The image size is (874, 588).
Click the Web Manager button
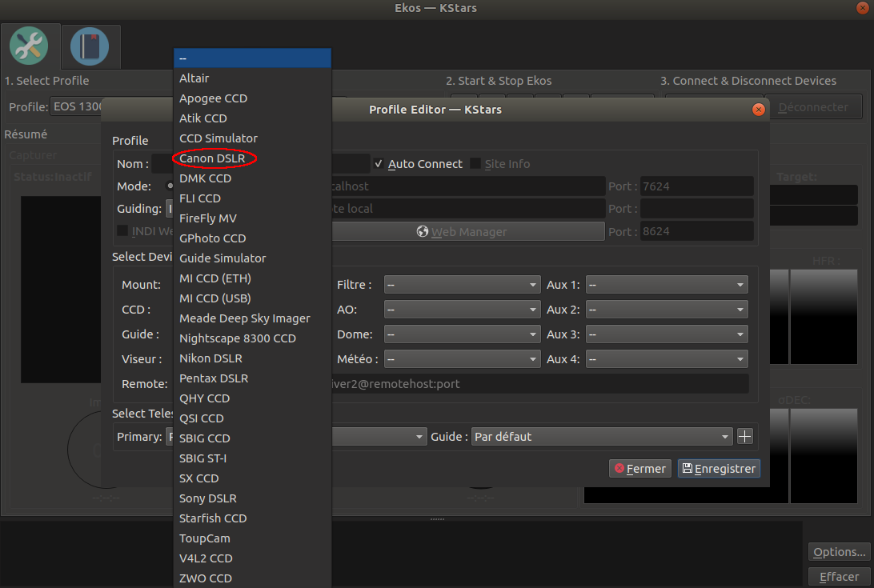[467, 231]
